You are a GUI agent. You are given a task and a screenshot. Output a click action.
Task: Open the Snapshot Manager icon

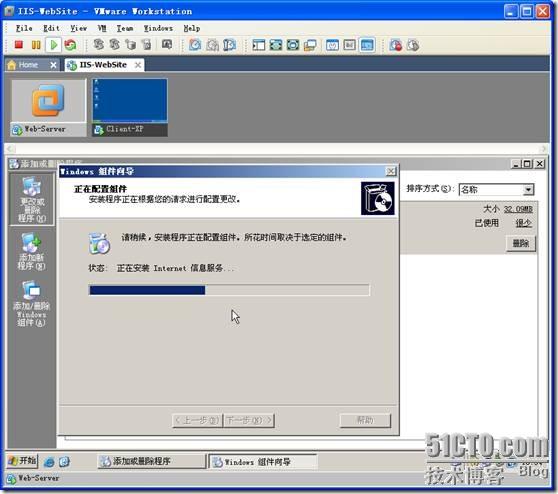point(230,45)
